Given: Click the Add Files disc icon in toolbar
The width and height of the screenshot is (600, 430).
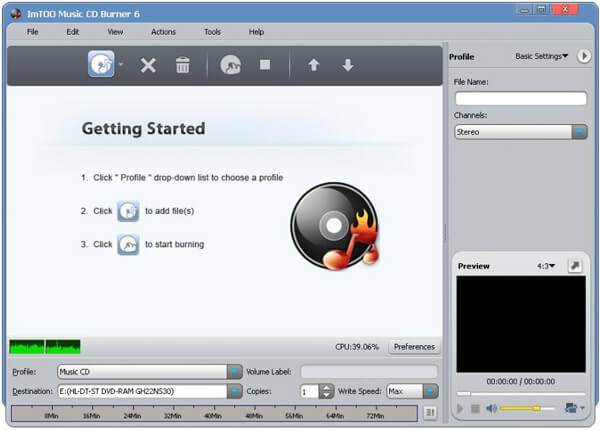Looking at the screenshot, I should tap(101, 64).
